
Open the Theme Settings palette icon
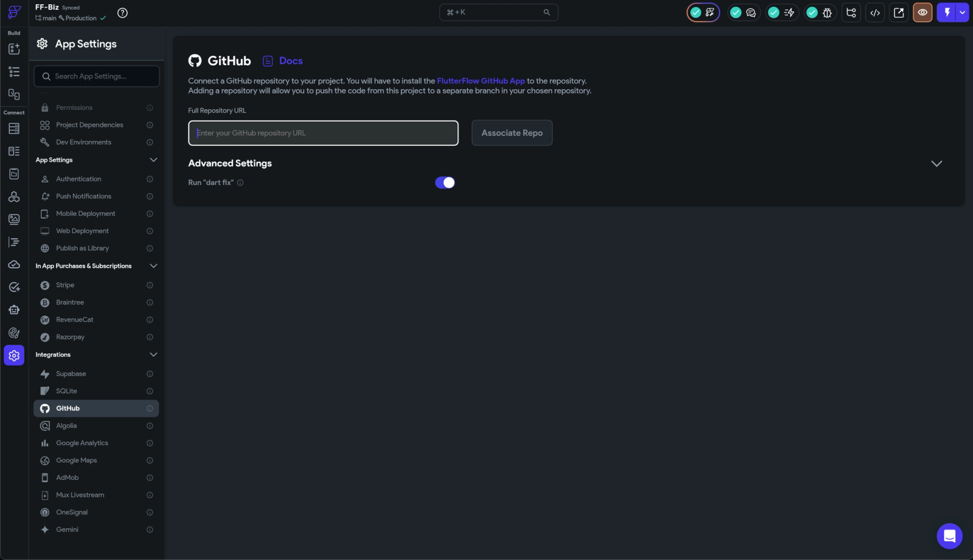[14, 333]
